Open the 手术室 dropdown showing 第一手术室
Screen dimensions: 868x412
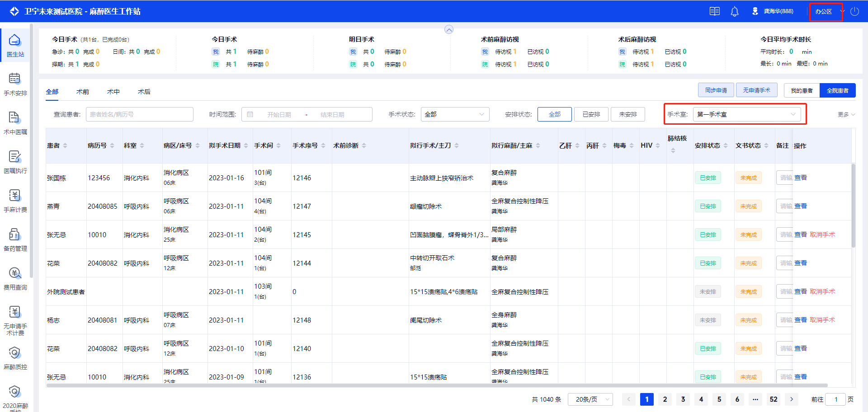(746, 114)
